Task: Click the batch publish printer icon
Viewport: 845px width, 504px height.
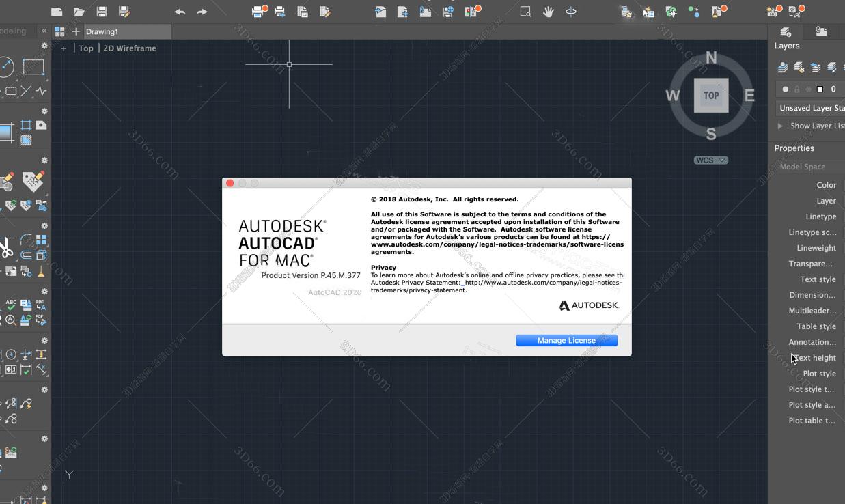Action: pyautogui.click(x=279, y=12)
